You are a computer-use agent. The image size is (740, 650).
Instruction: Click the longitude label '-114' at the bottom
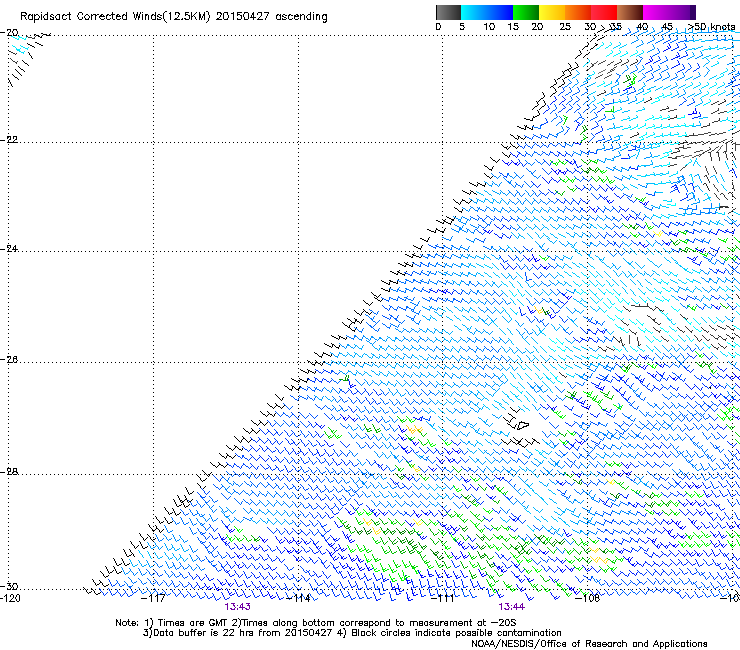click(x=299, y=598)
